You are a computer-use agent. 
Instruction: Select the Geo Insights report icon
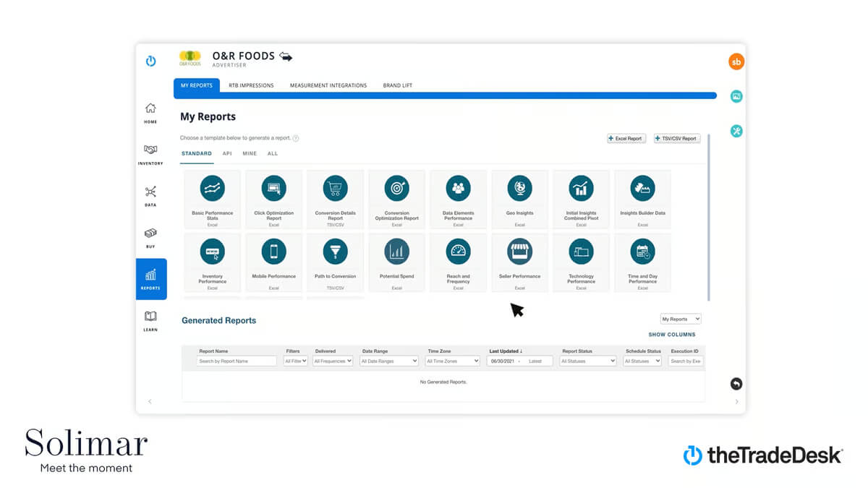pyautogui.click(x=519, y=188)
